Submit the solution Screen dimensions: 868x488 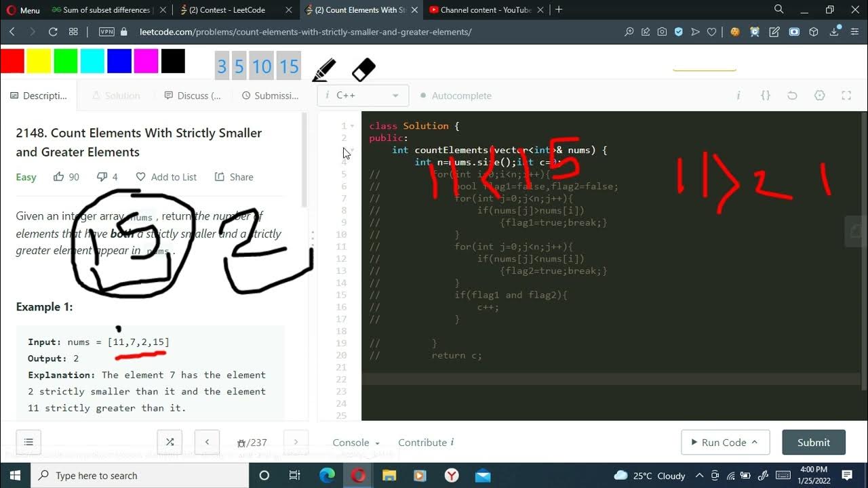(x=814, y=442)
